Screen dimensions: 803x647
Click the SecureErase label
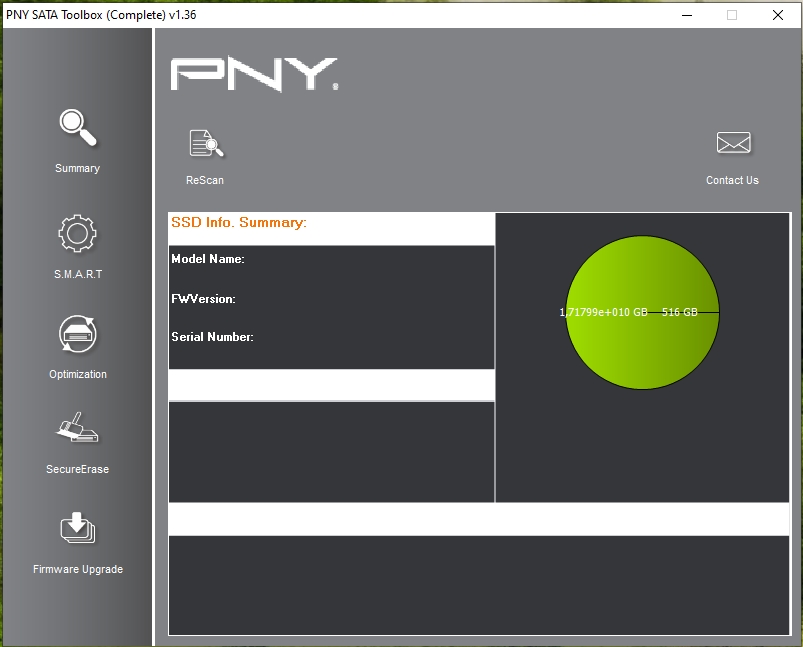[x=77, y=469]
